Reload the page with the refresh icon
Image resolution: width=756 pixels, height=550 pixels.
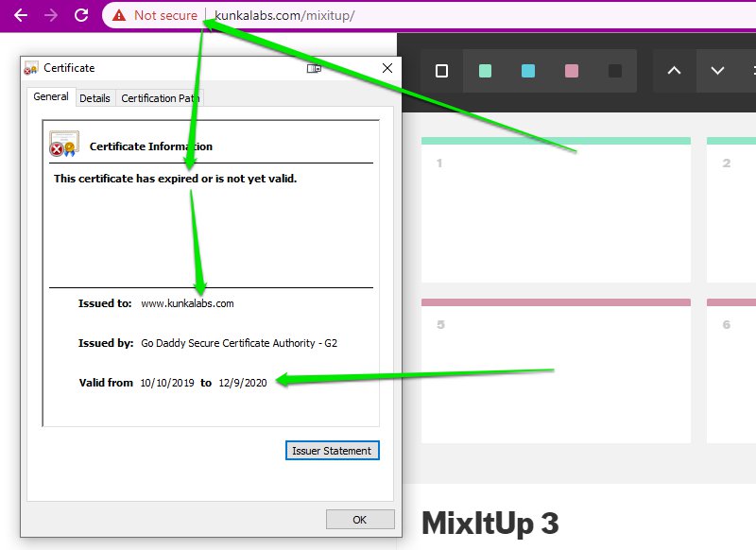(81, 15)
